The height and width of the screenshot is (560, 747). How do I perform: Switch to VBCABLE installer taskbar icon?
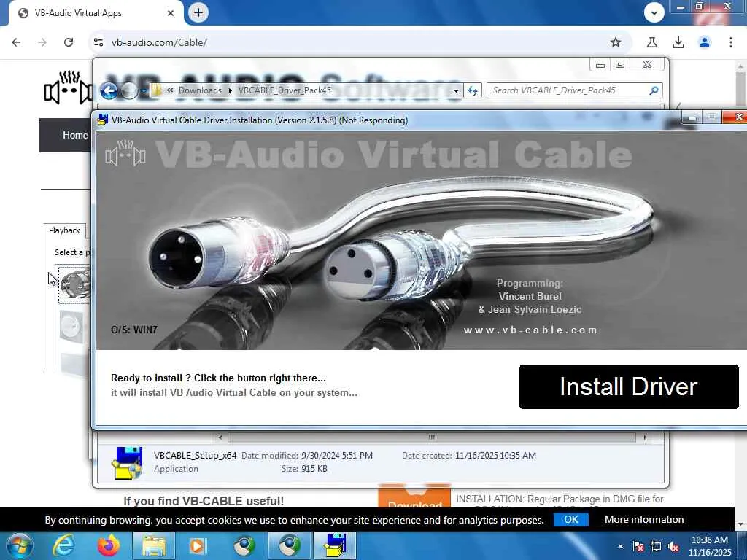pyautogui.click(x=335, y=545)
